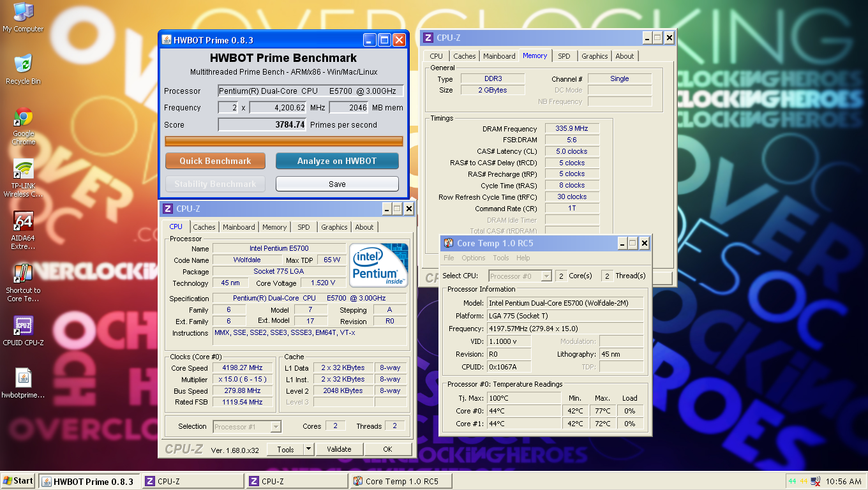Image resolution: width=868 pixels, height=490 pixels.
Task: Click DRAM Frequency value 335.9 MHz
Action: (572, 129)
